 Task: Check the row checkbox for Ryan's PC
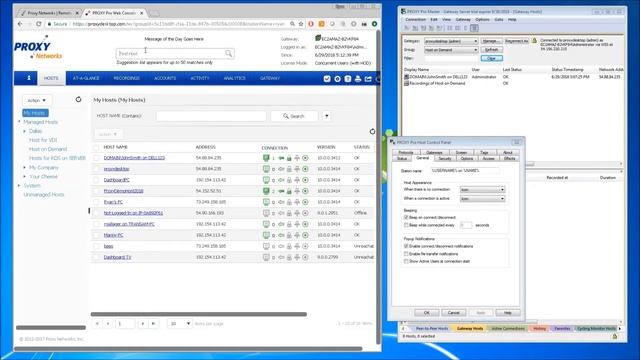(x=96, y=202)
